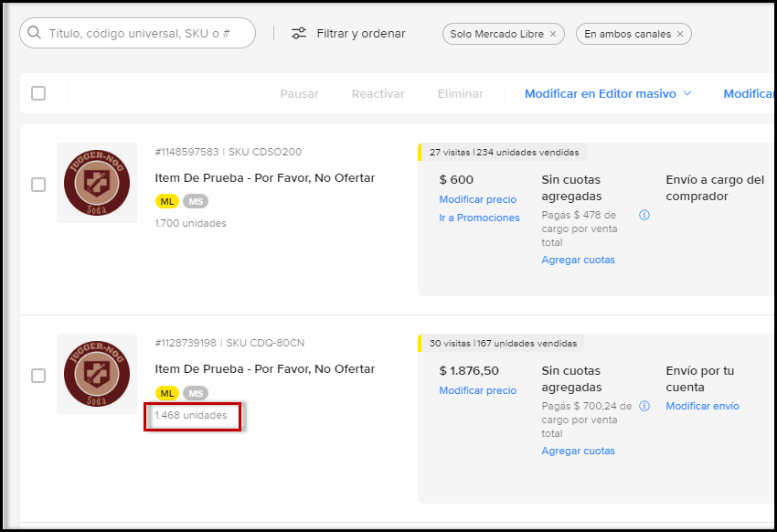Select the En ambos canales chip label

pyautogui.click(x=627, y=34)
